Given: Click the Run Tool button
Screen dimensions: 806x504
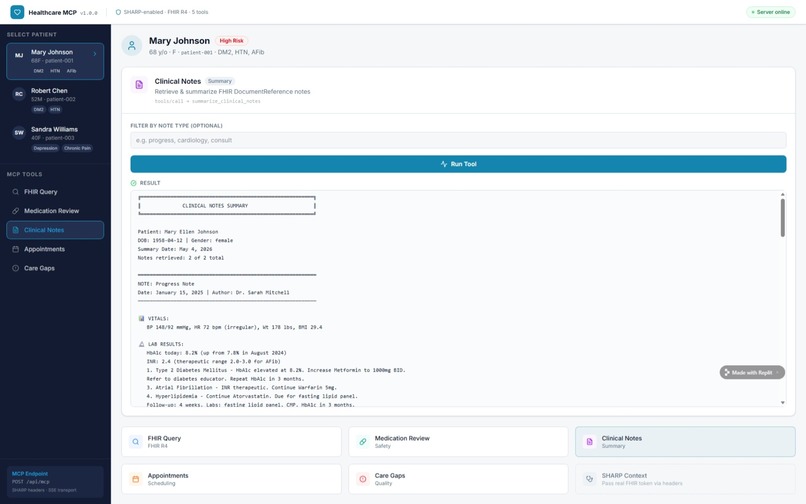Looking at the screenshot, I should pyautogui.click(x=458, y=164).
